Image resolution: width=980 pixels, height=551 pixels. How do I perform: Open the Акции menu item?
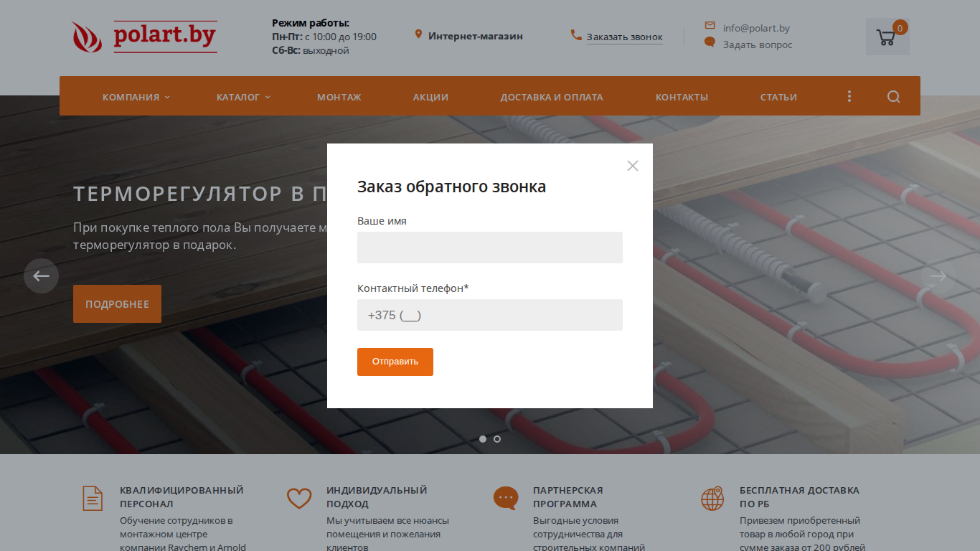coord(430,97)
